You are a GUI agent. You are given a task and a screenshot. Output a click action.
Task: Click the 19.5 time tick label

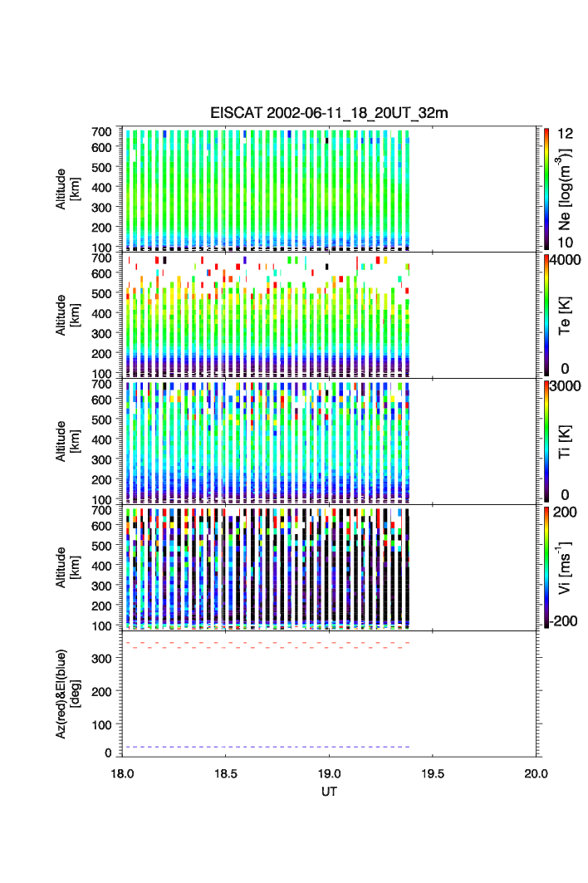click(433, 773)
